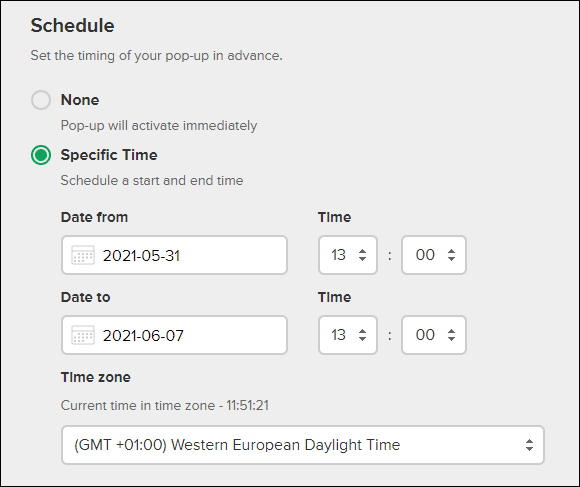Open the Time zone dropdown

click(303, 445)
